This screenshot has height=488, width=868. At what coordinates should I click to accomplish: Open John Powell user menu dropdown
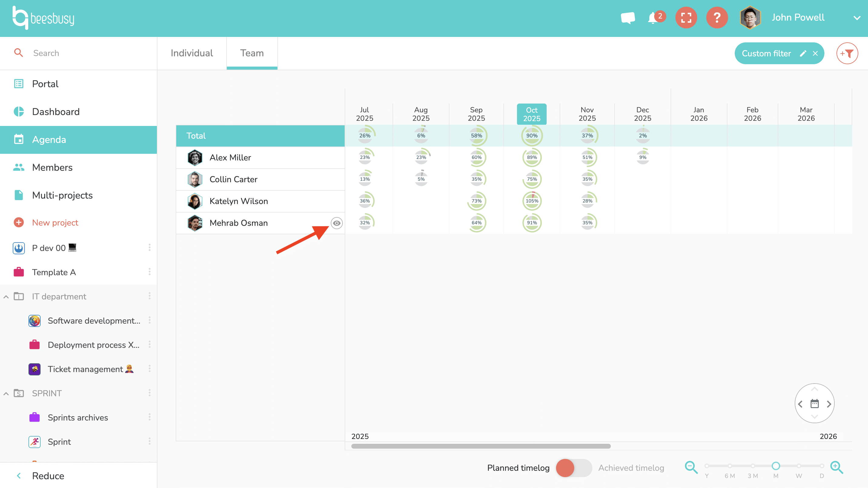pos(857,18)
